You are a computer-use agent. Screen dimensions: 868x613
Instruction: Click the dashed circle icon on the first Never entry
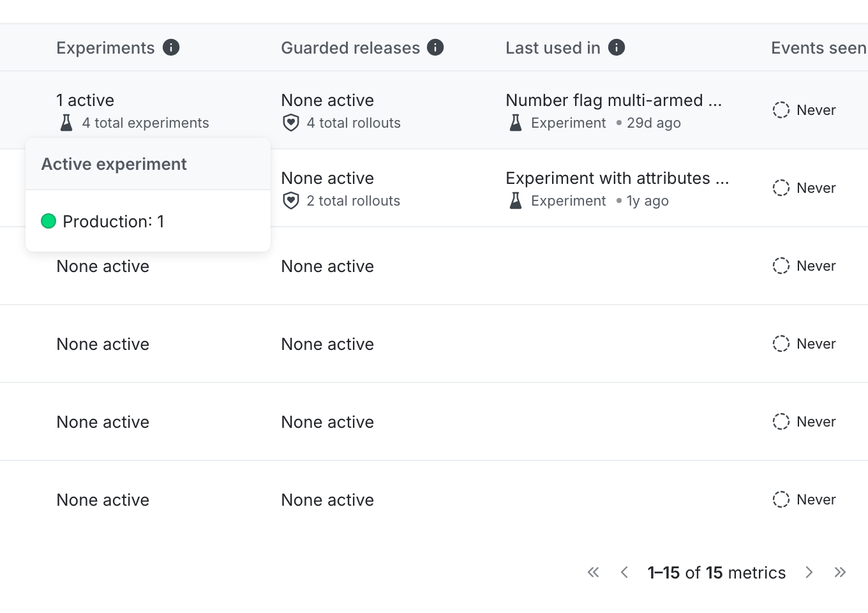(x=781, y=110)
